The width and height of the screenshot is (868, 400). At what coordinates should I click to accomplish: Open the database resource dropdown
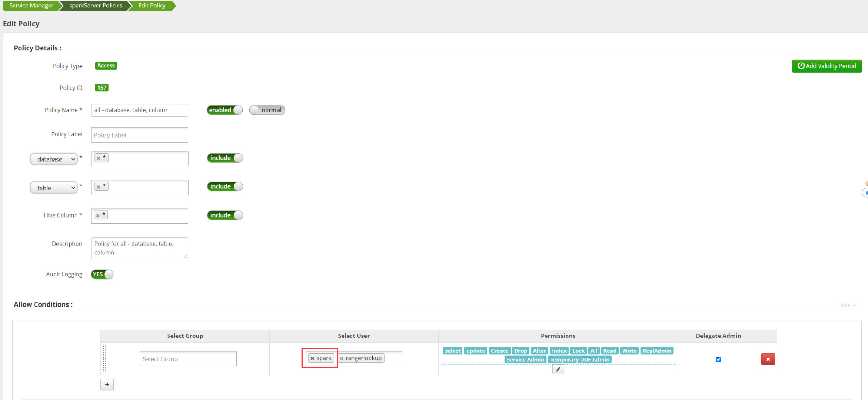[x=54, y=159]
